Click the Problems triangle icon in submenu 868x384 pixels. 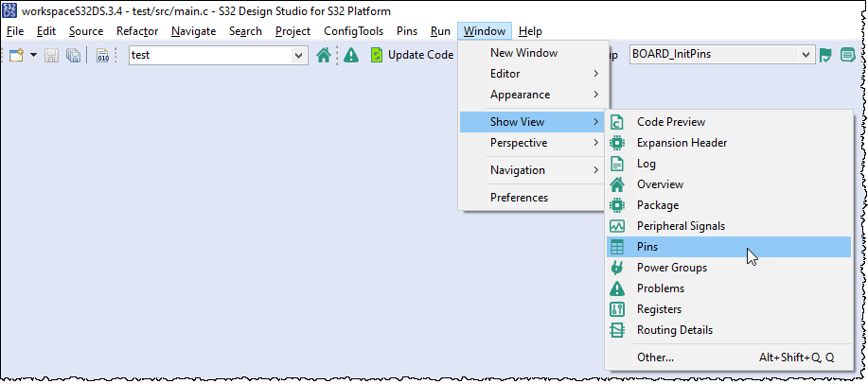616,288
